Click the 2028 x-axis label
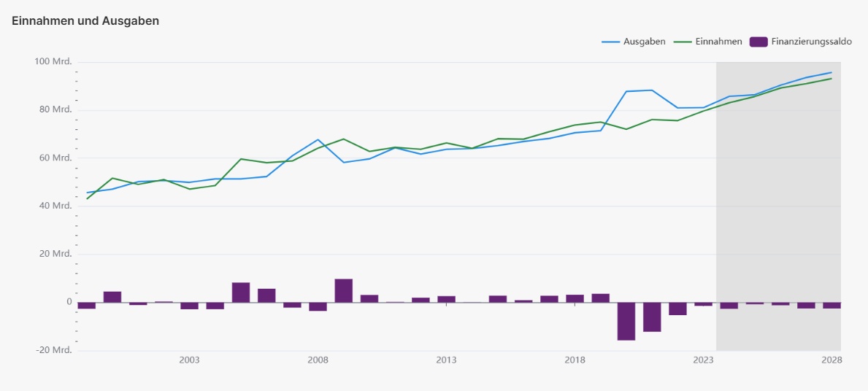Image resolution: width=868 pixels, height=391 pixels. [831, 360]
